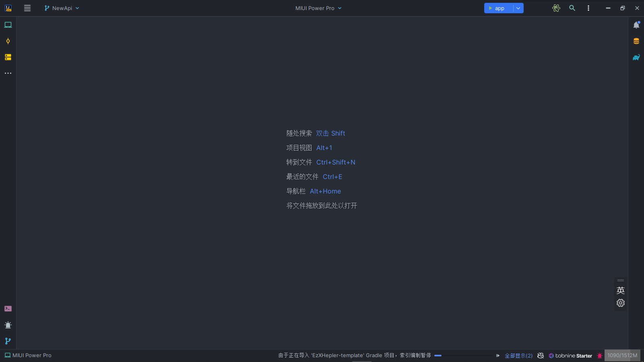Open the Gradle elephant tool window
This screenshot has width=644, height=362.
tap(636, 57)
